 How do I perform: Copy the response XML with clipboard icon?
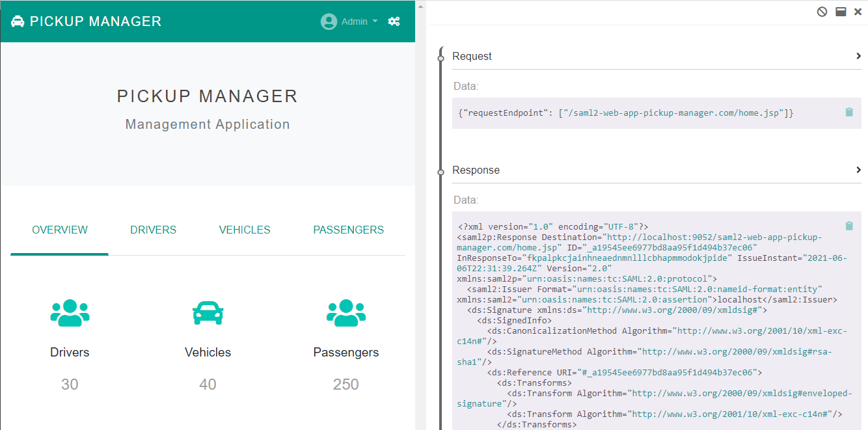pyautogui.click(x=849, y=226)
